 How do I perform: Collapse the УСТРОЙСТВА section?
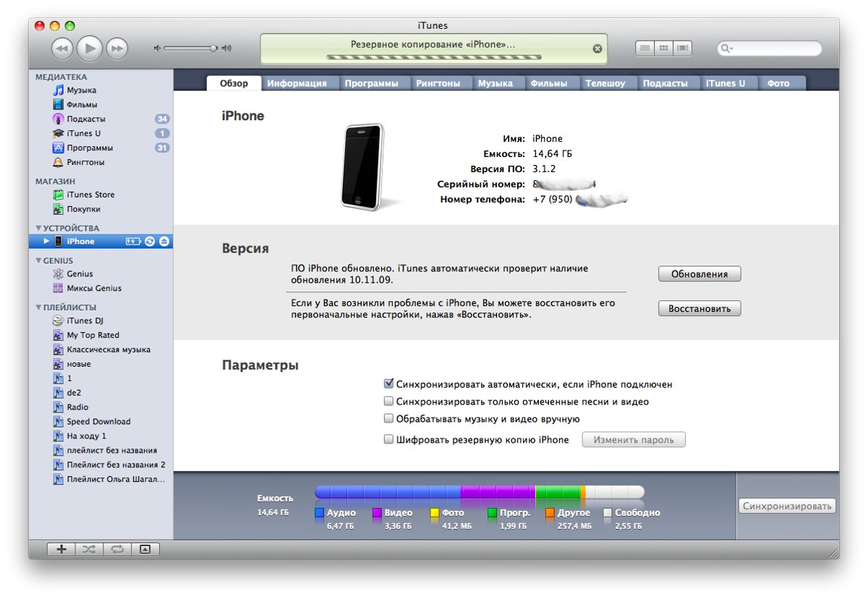(x=38, y=229)
